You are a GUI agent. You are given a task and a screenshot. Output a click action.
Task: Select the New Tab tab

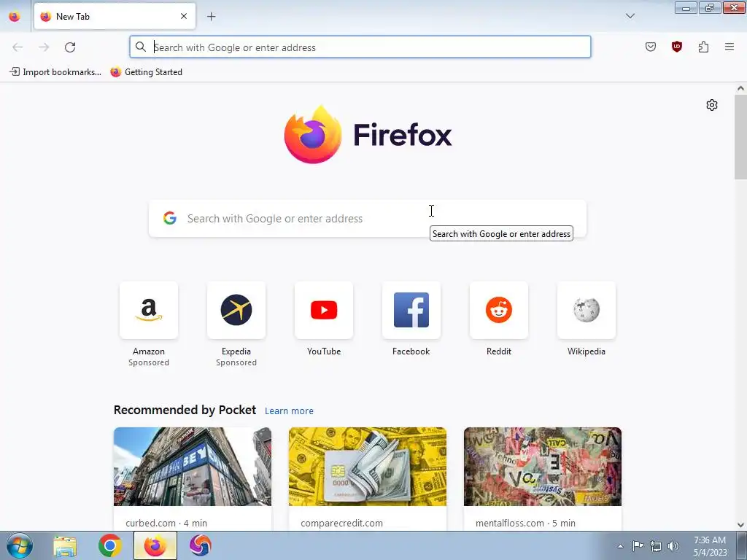tap(115, 16)
